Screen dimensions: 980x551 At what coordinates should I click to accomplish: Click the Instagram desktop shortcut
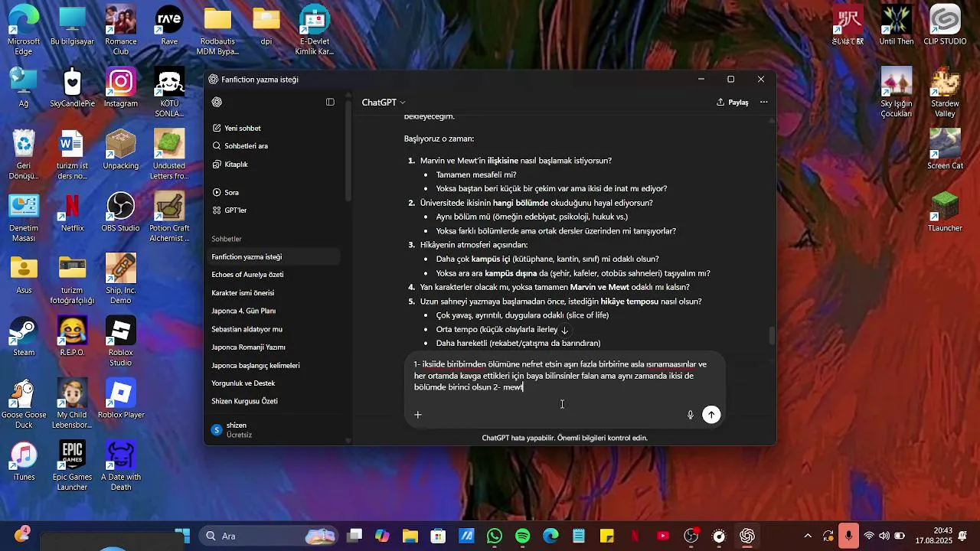tap(121, 87)
